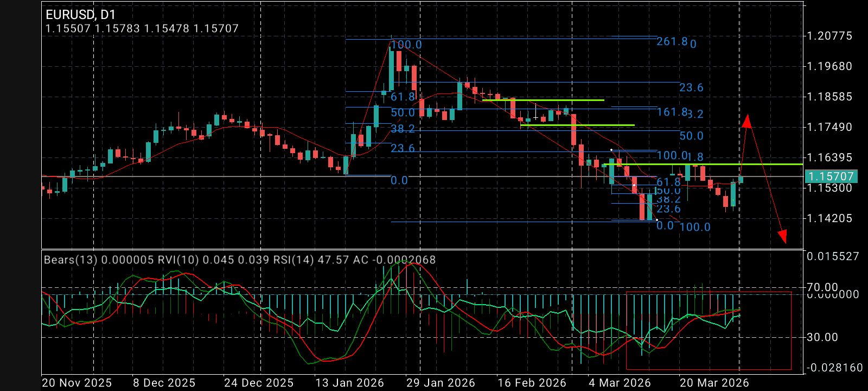Image resolution: width=868 pixels, height=391 pixels.
Task: Select the current price label 1.15707
Action: (x=831, y=176)
